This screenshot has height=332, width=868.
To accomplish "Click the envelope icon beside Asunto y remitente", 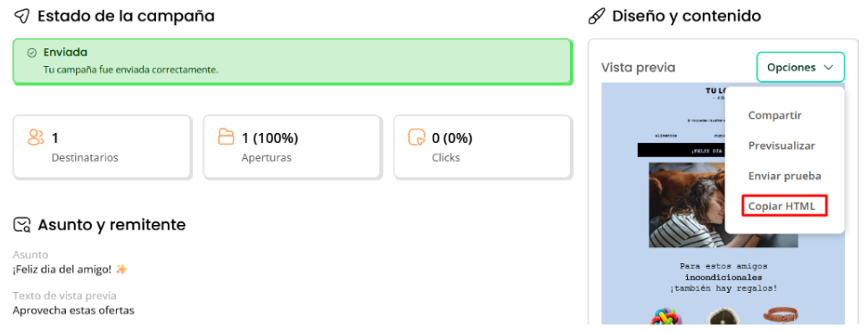I will [22, 225].
